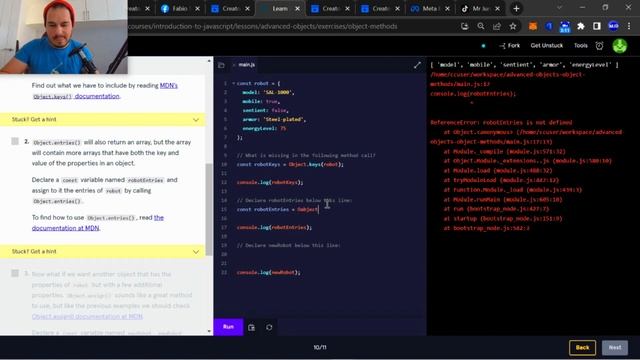640x360 pixels.
Task: Click the timer alarm clock icon
Action: click(599, 46)
